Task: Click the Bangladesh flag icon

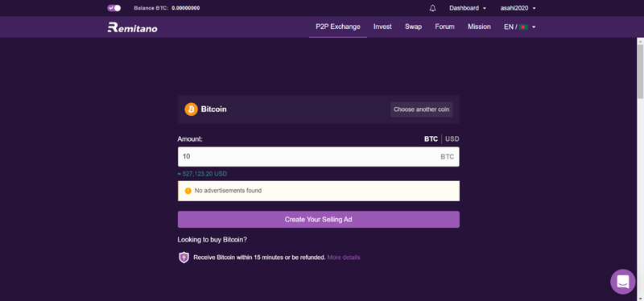Action: (x=523, y=27)
